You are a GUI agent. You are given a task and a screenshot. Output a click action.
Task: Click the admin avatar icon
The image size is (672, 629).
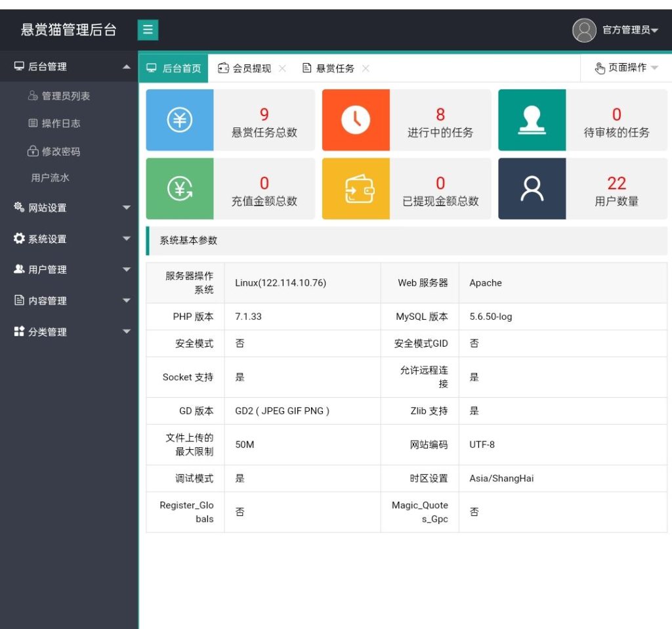[584, 30]
